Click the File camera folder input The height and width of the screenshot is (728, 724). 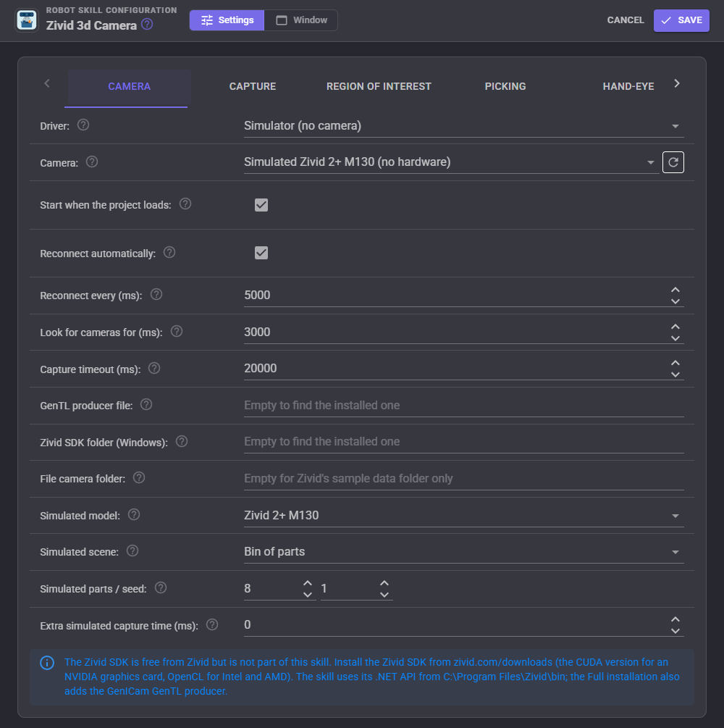[463, 479]
